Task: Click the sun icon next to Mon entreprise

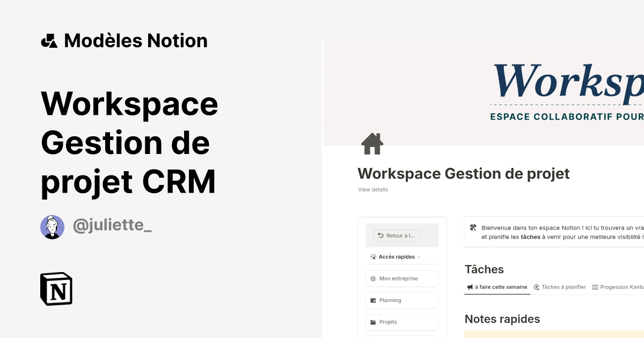Action: pyautogui.click(x=373, y=278)
